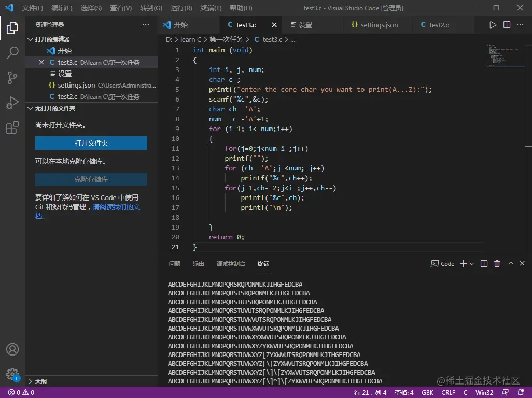Kill the terminal with trash icon
Image resolution: width=532 pixels, height=398 pixels.
[x=497, y=264]
